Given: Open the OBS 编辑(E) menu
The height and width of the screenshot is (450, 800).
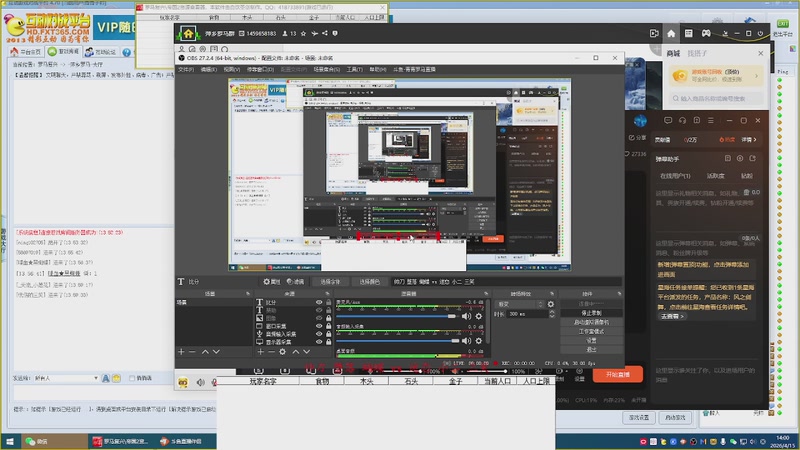Looking at the screenshot, I should [208, 69].
